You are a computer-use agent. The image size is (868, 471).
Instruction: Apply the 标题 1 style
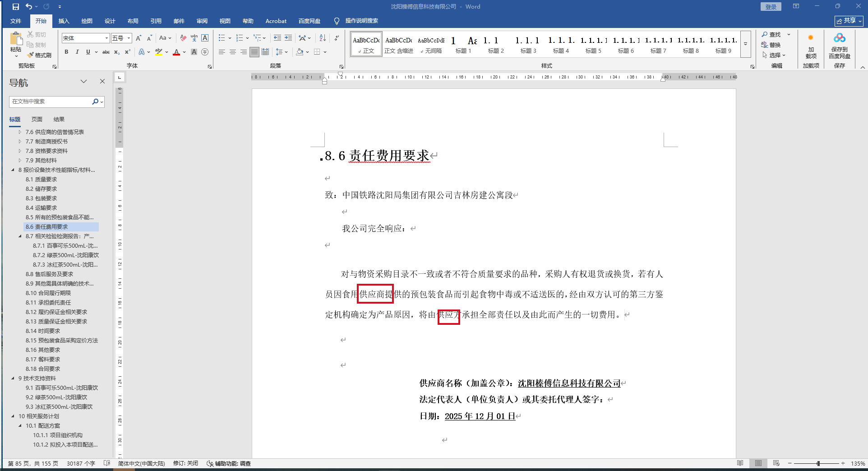point(463,44)
